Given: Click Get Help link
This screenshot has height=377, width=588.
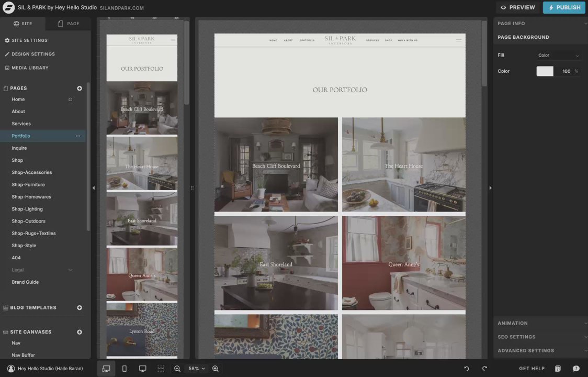Looking at the screenshot, I should coord(532,369).
